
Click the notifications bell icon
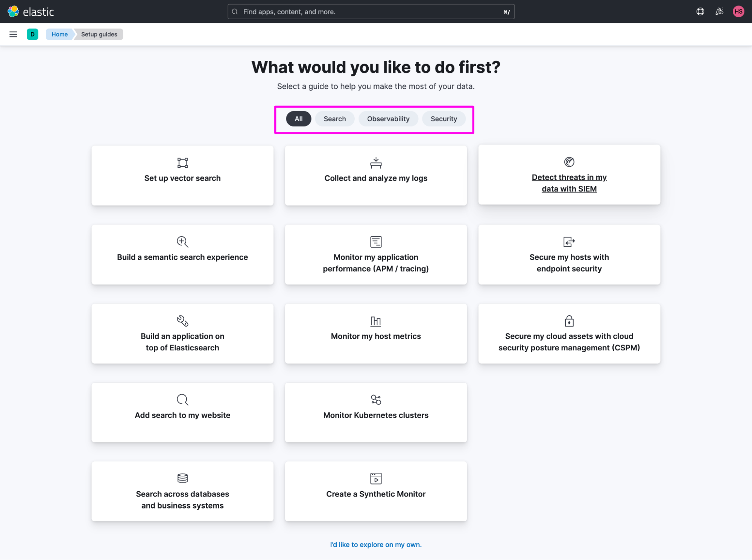[719, 11]
